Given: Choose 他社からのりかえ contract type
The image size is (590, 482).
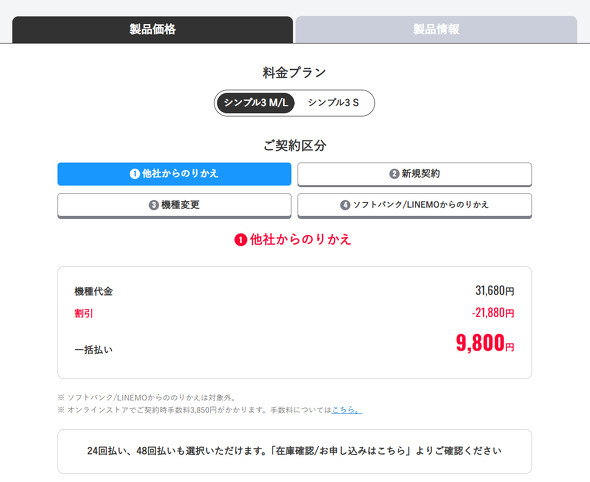Looking at the screenshot, I should [x=174, y=174].
